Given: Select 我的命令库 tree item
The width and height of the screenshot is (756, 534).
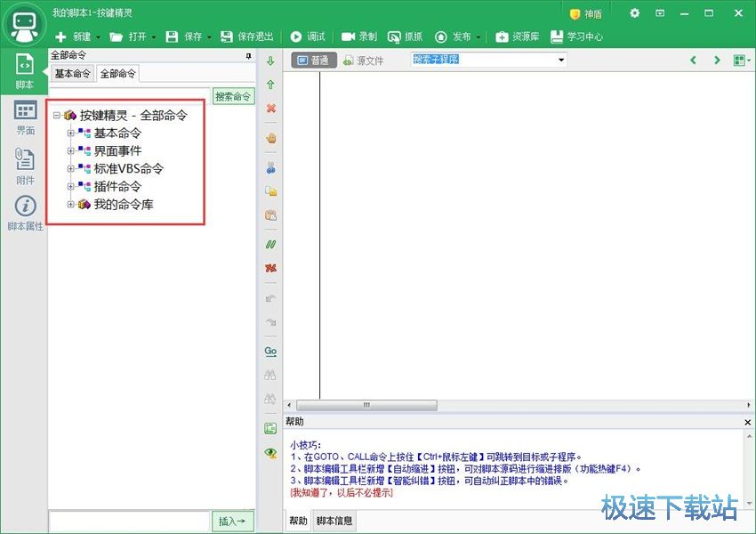Looking at the screenshot, I should pos(124,204).
